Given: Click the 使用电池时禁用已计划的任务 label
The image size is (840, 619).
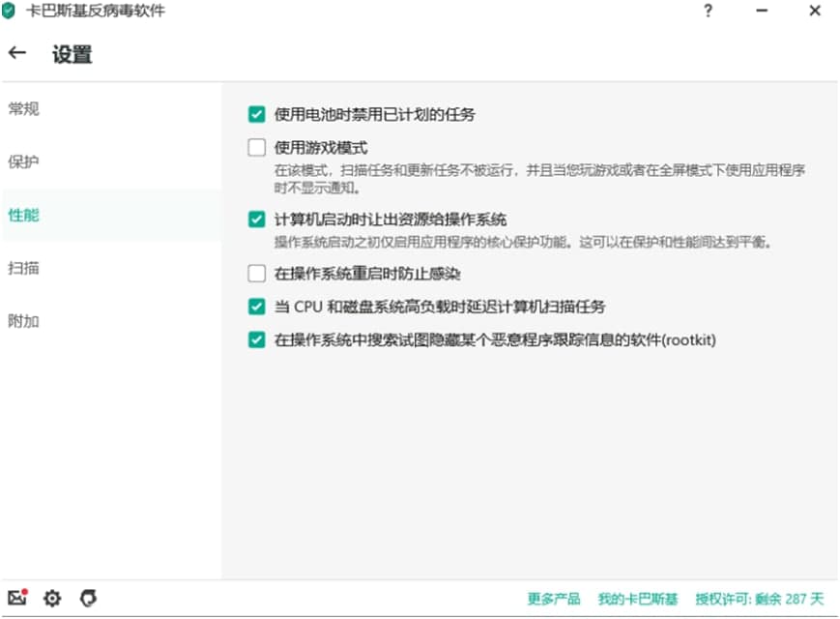Looking at the screenshot, I should pos(374,114).
